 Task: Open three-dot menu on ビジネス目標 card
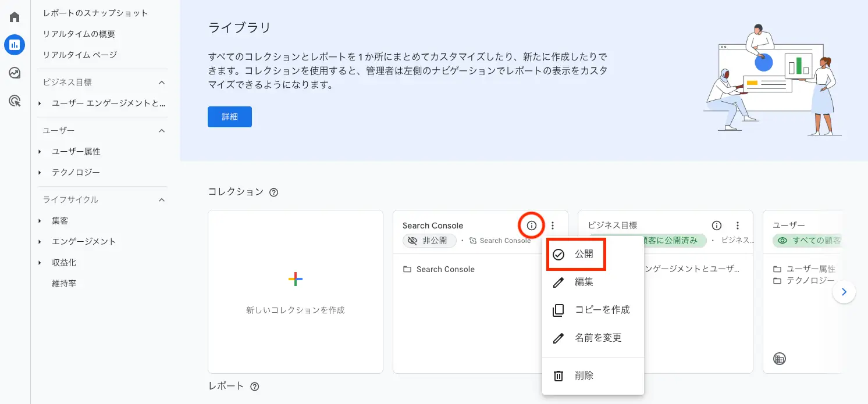[738, 226]
